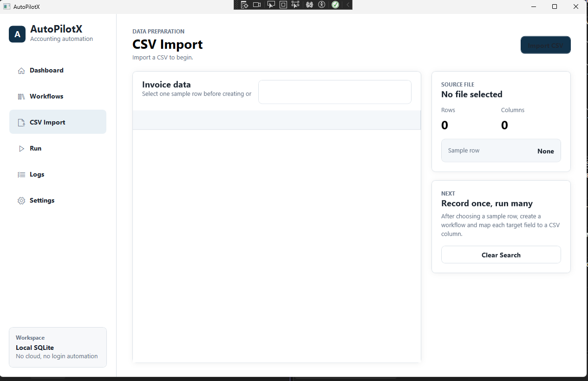Open XAML binding failures braces icon

click(309, 5)
